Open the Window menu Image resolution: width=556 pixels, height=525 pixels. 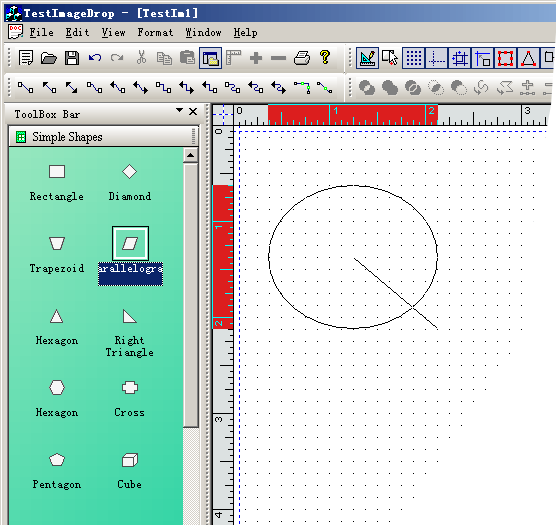point(203,32)
